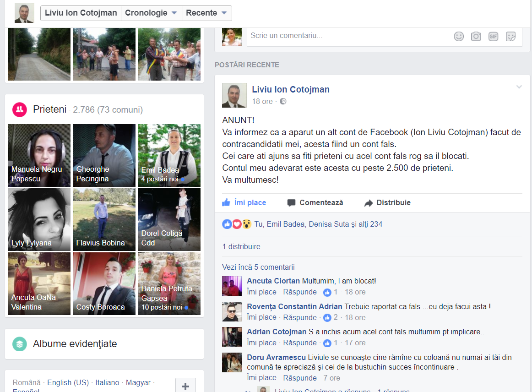Open the reactions emoji summary of the post
Viewport: 532px width, 392px height.
(x=237, y=224)
